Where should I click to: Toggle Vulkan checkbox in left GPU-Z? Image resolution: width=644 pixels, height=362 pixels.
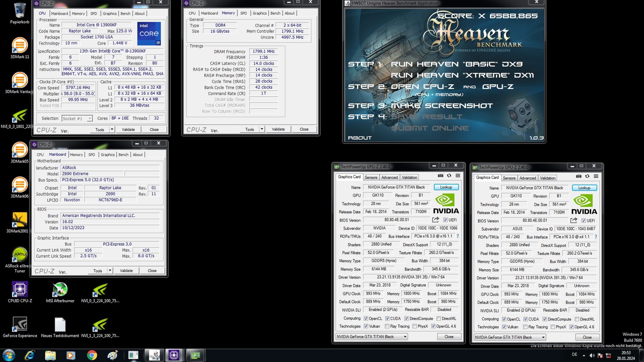point(366,326)
